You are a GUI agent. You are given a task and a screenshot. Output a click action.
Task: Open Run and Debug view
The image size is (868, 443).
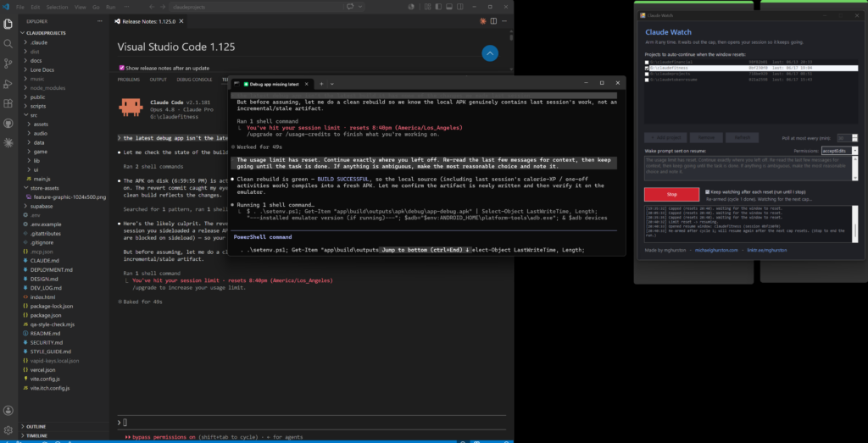pos(8,84)
